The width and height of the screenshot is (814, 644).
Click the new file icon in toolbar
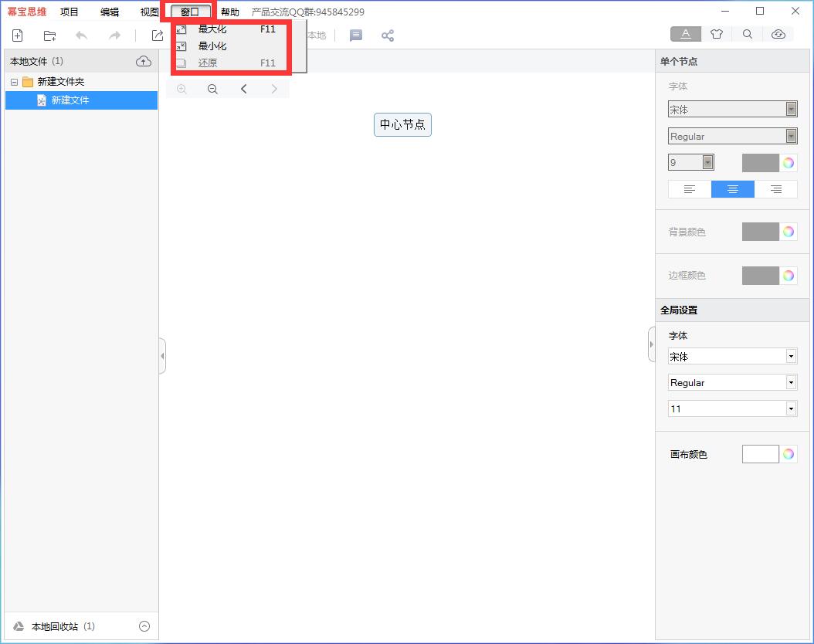(17, 36)
